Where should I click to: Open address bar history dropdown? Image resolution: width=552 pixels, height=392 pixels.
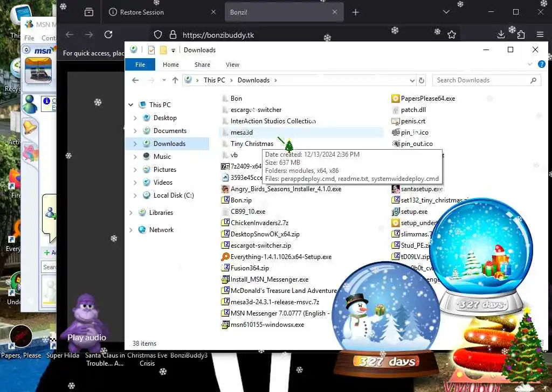point(412,81)
